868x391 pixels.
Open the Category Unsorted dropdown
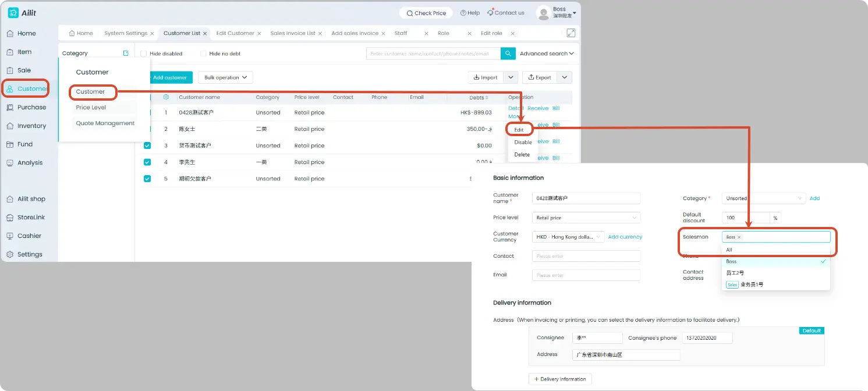[x=764, y=198]
